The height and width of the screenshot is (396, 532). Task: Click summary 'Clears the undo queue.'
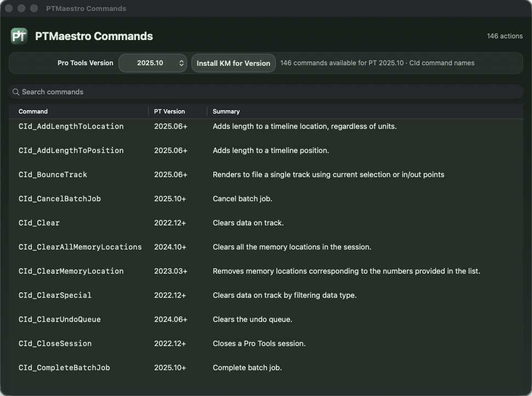252,319
